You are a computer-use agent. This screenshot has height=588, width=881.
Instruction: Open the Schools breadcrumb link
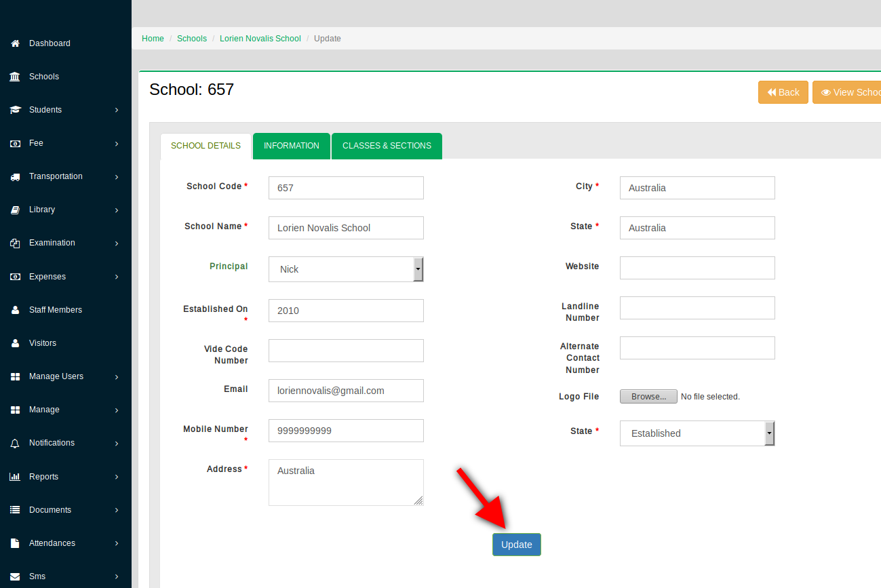click(x=192, y=39)
